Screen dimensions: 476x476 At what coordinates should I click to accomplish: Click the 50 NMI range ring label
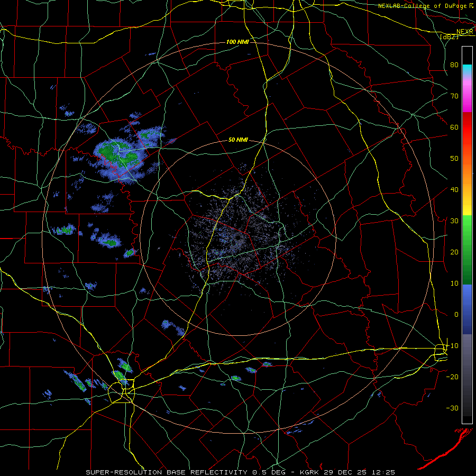(238, 140)
